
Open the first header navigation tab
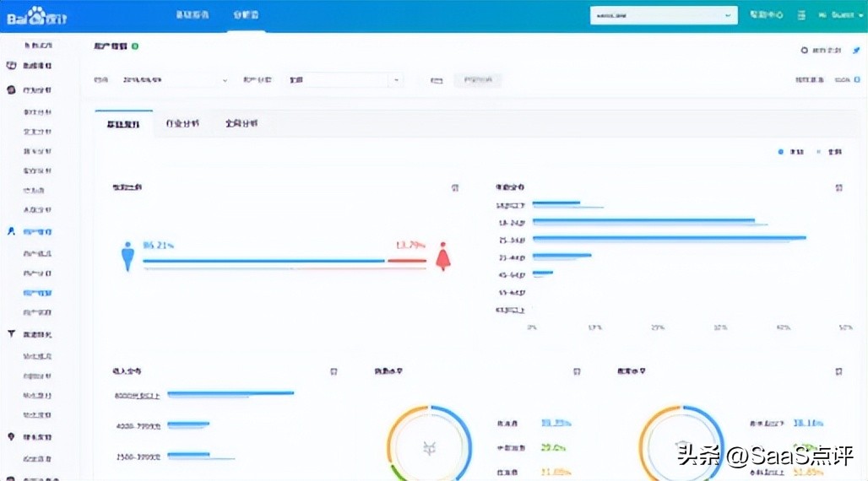tap(192, 15)
